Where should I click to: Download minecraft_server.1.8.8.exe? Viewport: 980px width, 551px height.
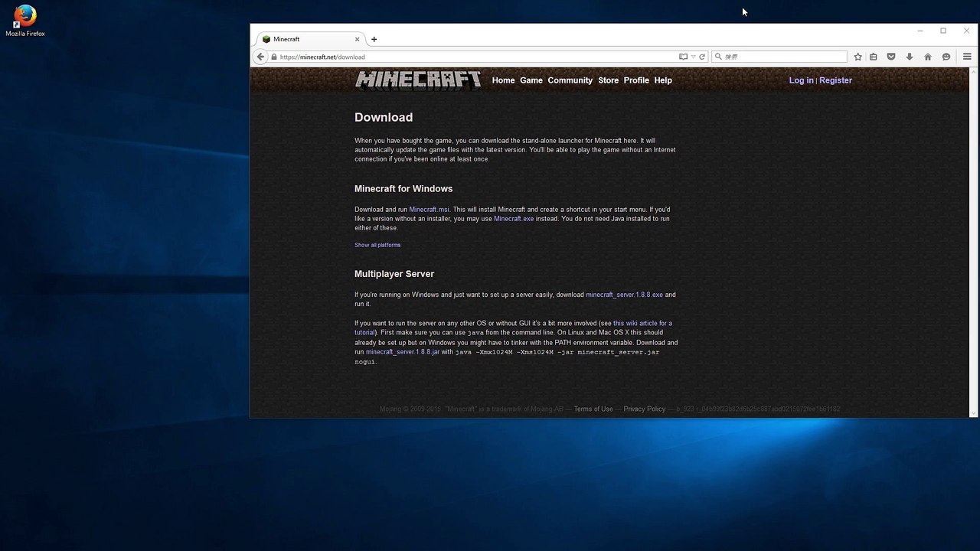pyautogui.click(x=624, y=295)
